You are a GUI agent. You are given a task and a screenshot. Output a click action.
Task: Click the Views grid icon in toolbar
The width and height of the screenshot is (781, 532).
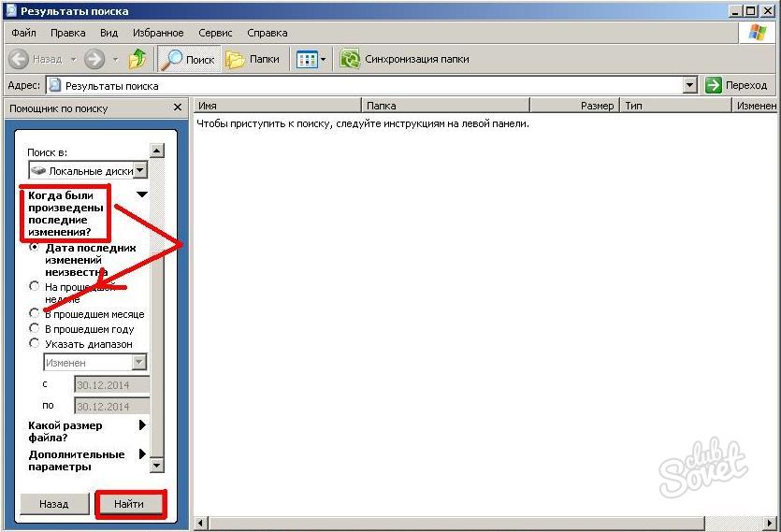307,59
